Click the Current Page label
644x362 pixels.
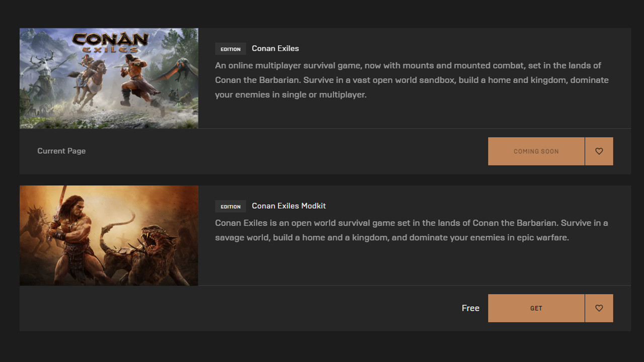coord(61,151)
